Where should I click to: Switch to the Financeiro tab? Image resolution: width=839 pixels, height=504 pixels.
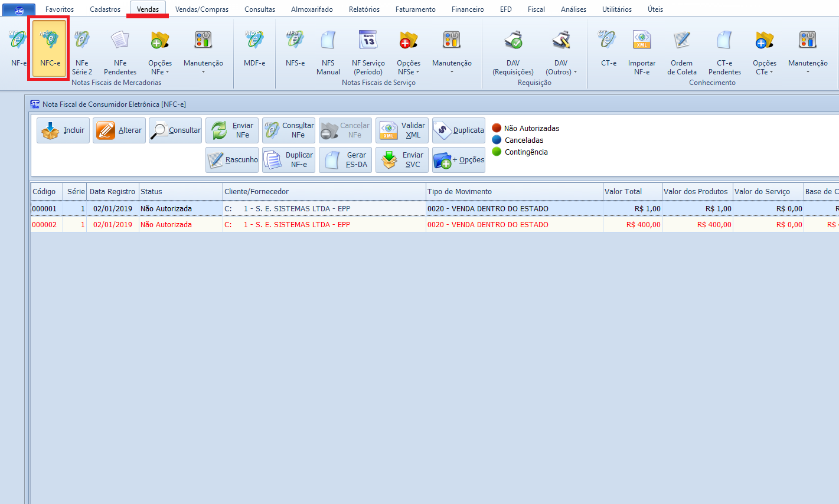pos(468,9)
